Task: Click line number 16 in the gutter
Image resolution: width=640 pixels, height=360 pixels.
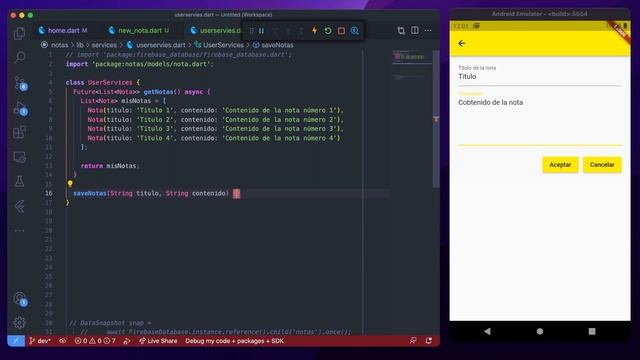Action: click(49, 193)
